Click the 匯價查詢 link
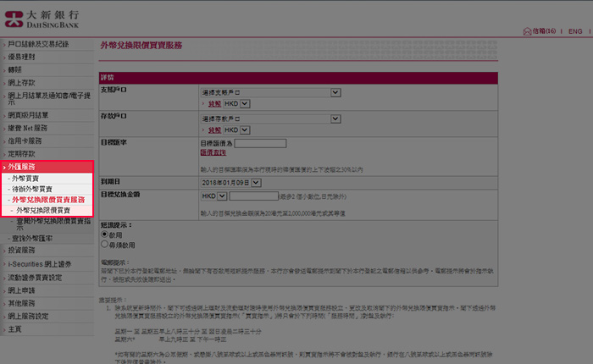 coord(213,153)
